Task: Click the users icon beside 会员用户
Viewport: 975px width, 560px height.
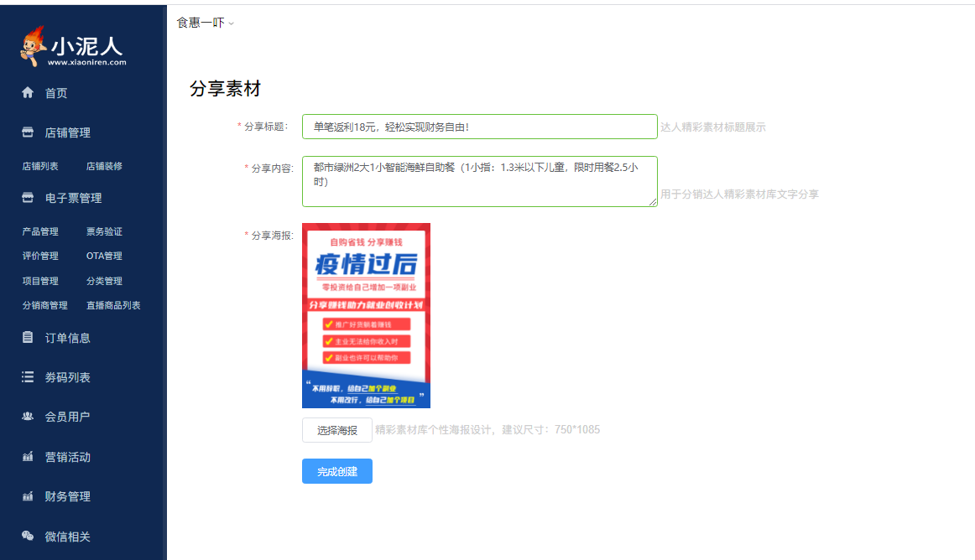Action: pyautogui.click(x=28, y=417)
